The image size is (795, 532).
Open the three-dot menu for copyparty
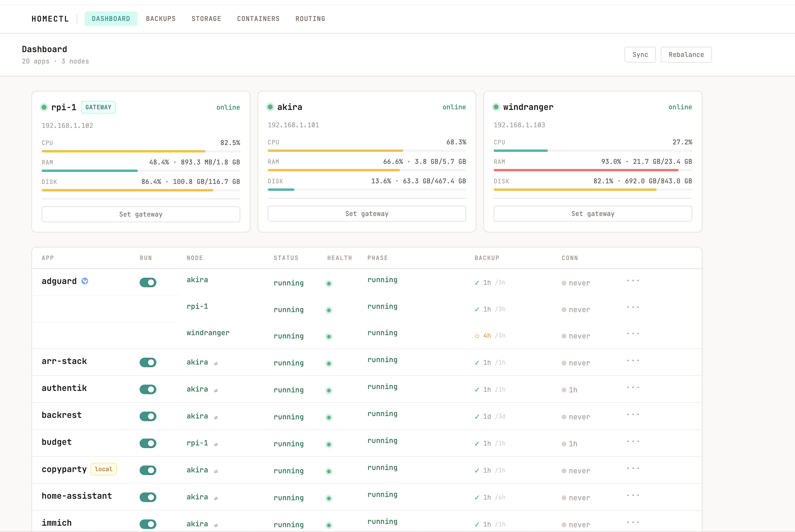pos(633,468)
